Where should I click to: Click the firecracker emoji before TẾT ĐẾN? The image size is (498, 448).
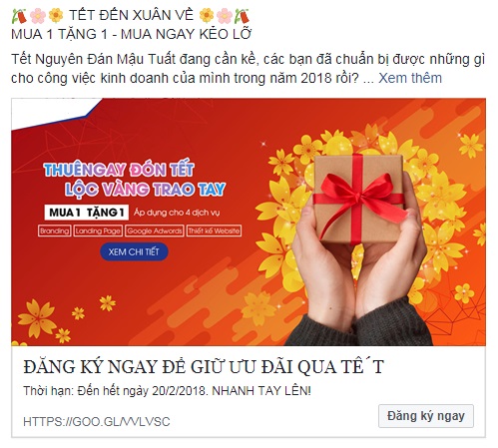(x=19, y=16)
